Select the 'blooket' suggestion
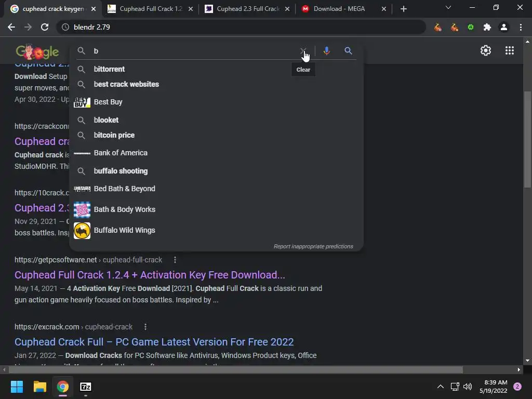The height and width of the screenshot is (399, 532). pyautogui.click(x=216, y=120)
